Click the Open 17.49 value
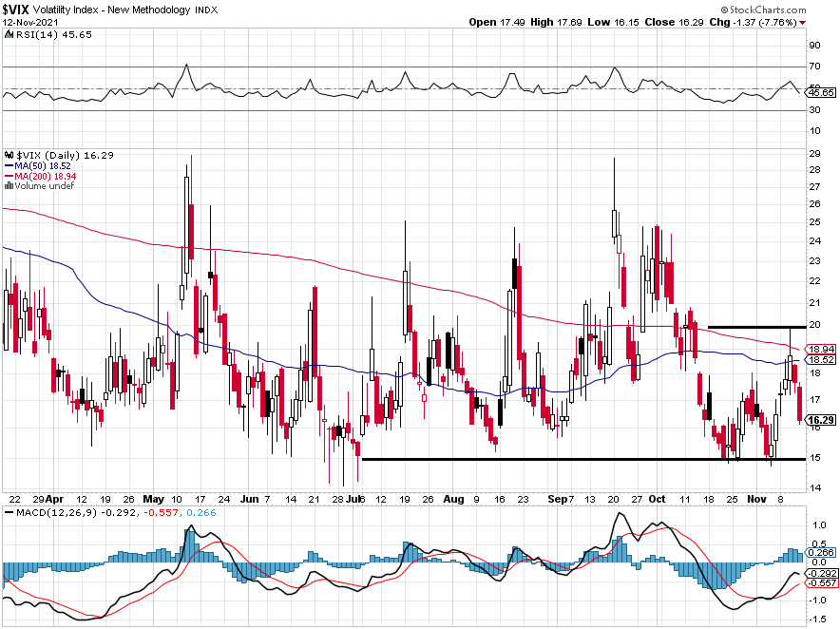840x629 pixels. coord(497,22)
